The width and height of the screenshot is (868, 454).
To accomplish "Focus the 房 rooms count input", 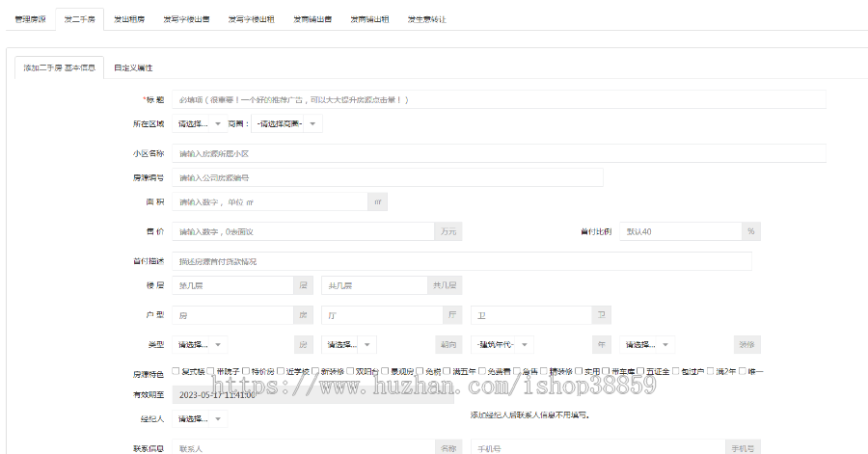I will coord(232,314).
